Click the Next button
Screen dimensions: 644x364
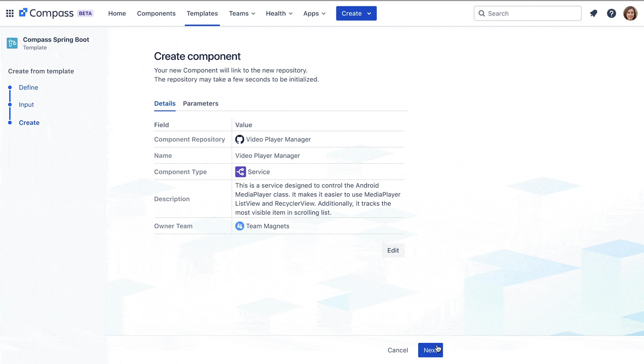pyautogui.click(x=430, y=350)
